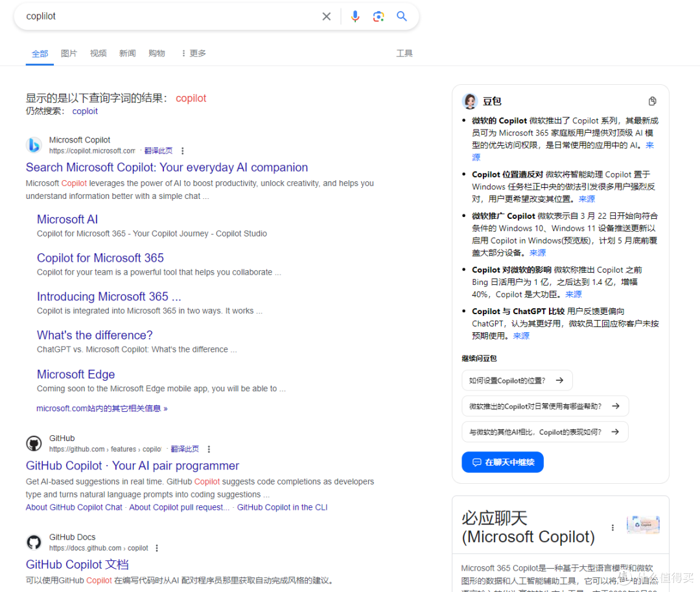Click the https://copilot.microsoft.com URL text
The image size is (700, 592).
click(92, 151)
